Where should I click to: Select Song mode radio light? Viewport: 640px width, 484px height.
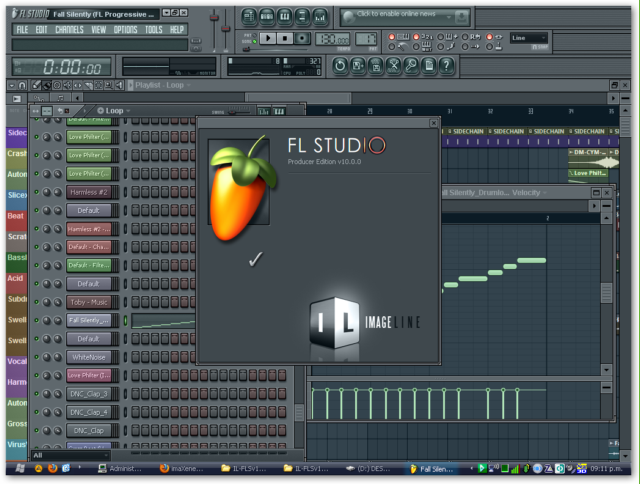click(255, 42)
